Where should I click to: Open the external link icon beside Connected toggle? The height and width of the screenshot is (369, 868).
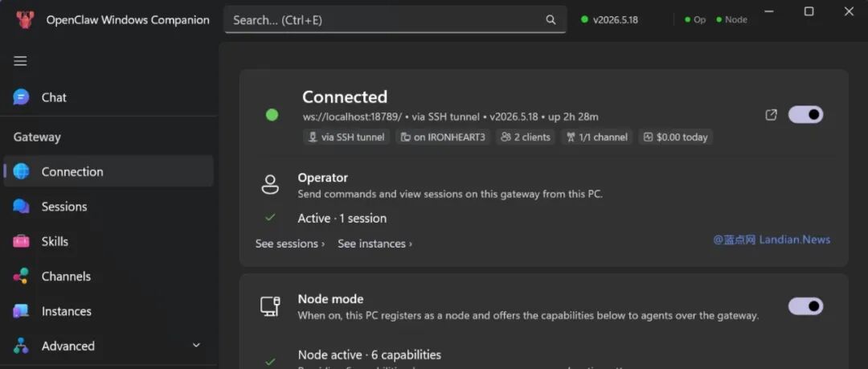771,115
